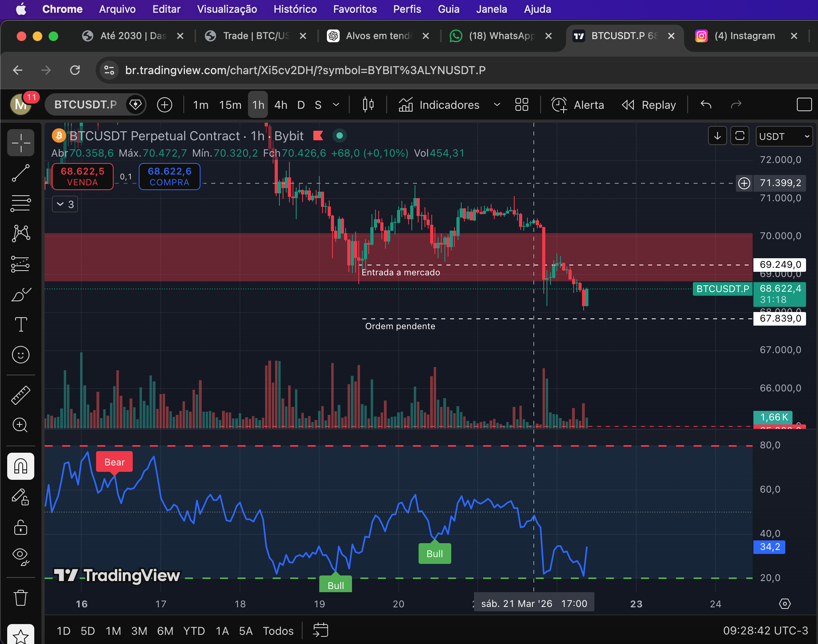This screenshot has width=818, height=644.
Task: Click the BTCUSDT.P symbol search field
Action: [x=86, y=105]
